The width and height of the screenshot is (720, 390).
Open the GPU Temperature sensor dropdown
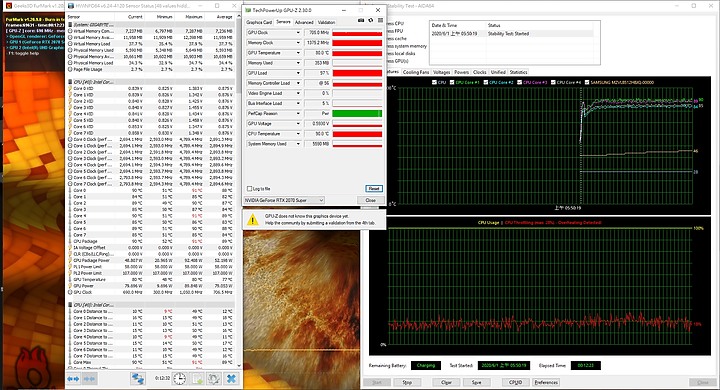tap(298, 53)
